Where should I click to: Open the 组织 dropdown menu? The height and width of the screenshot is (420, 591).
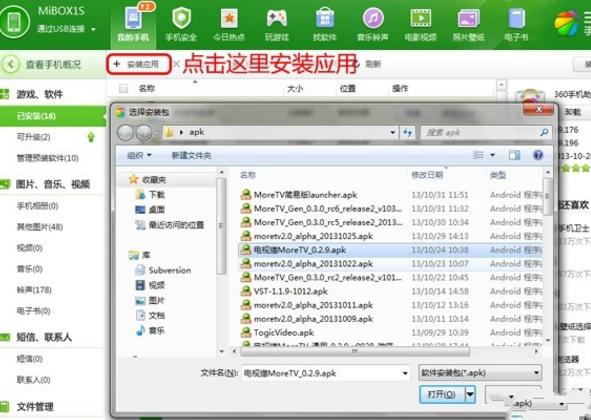pos(139,155)
